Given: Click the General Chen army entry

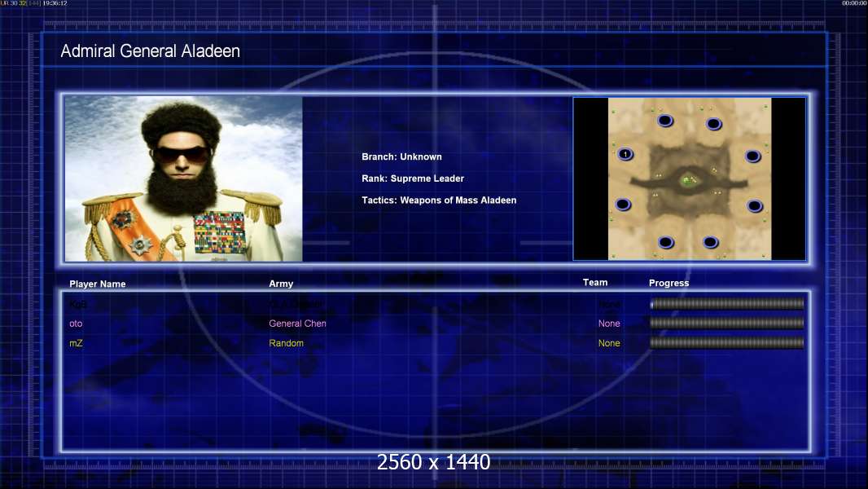Looking at the screenshot, I should tap(297, 324).
